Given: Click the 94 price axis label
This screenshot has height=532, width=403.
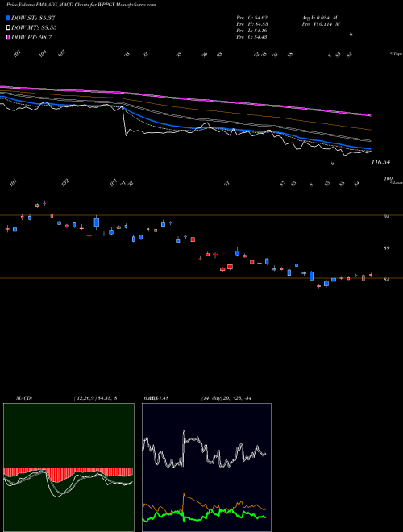Looking at the screenshot, I should click(x=386, y=217).
